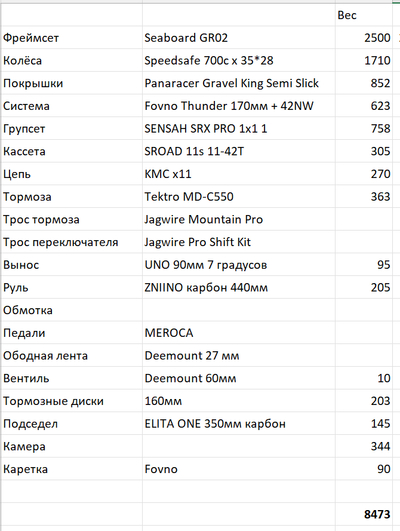400x531 pixels.
Task: Click the empty weight cell for Трос тормоза
Action: [x=364, y=219]
